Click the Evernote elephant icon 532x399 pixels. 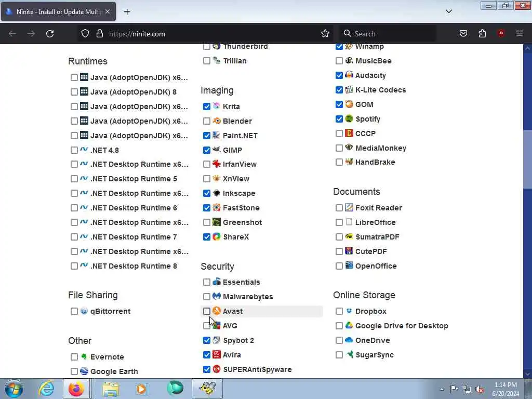click(x=84, y=356)
